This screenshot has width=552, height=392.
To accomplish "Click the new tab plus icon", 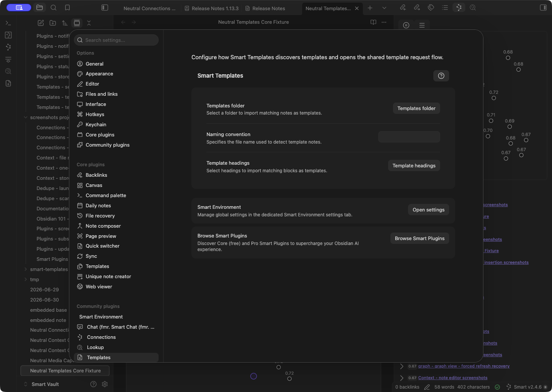I will [x=370, y=8].
